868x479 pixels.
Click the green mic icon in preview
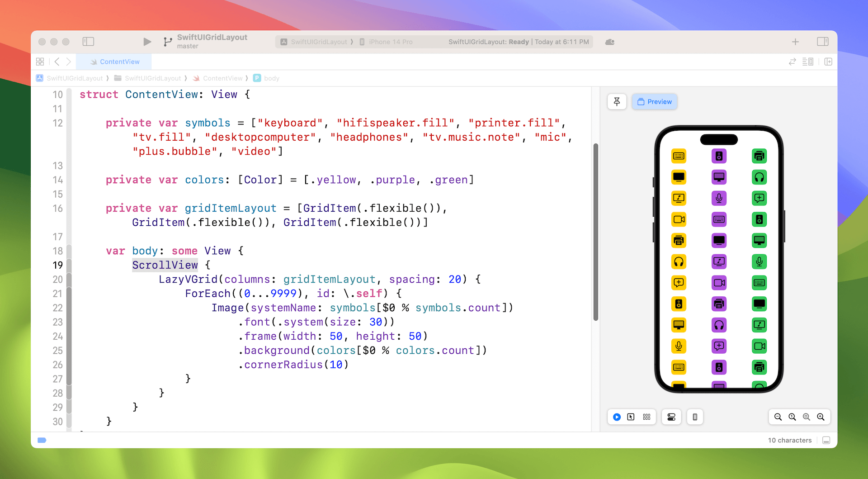759,261
